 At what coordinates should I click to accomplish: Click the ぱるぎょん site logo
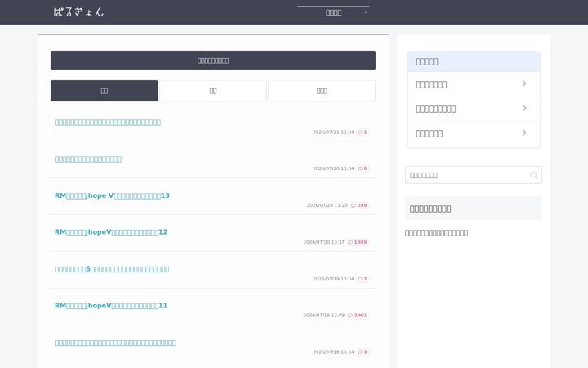pyautogui.click(x=78, y=12)
